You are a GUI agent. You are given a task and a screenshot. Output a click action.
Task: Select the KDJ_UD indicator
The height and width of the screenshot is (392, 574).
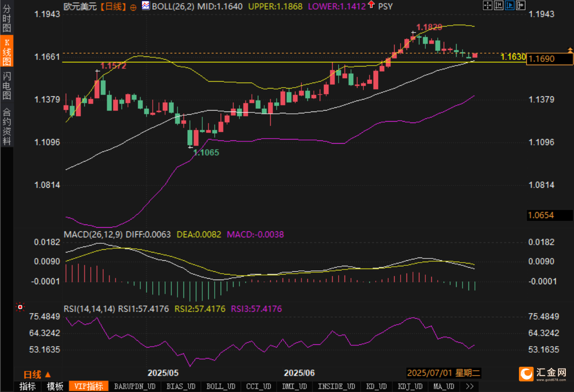410,386
